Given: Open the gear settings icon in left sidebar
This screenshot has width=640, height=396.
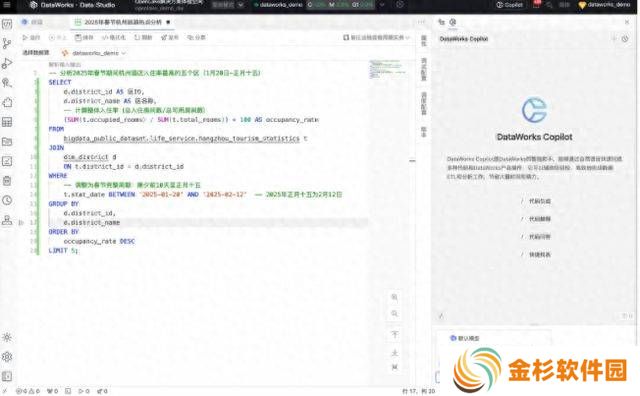Looking at the screenshot, I should pos(7,357).
